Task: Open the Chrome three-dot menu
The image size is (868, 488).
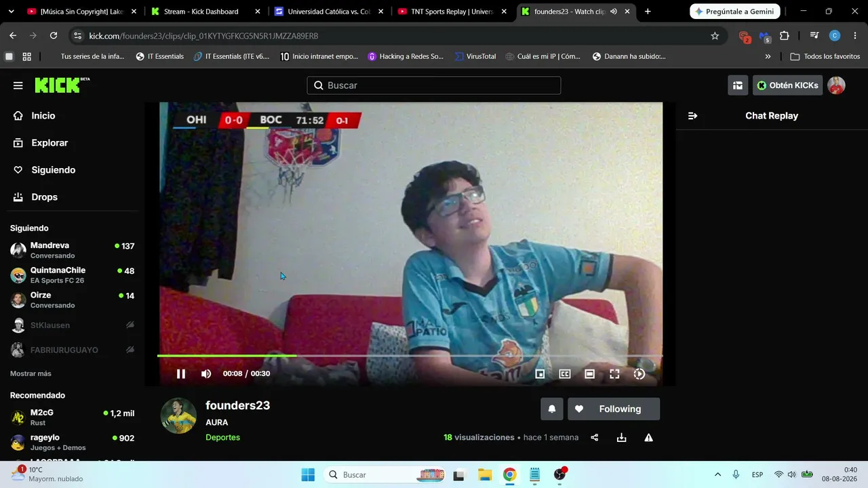Action: (854, 36)
